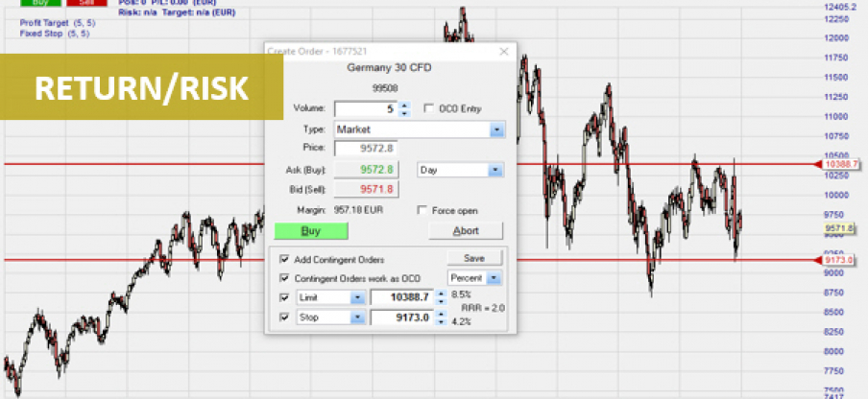Click the instrument ID 99508
This screenshot has width=868, height=399.
coord(385,88)
